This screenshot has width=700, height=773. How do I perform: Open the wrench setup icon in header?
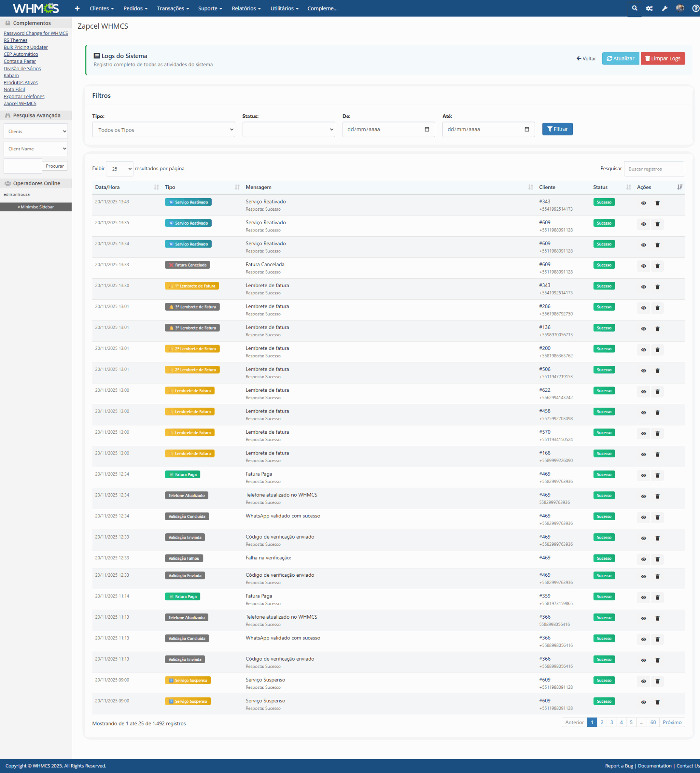coord(665,8)
